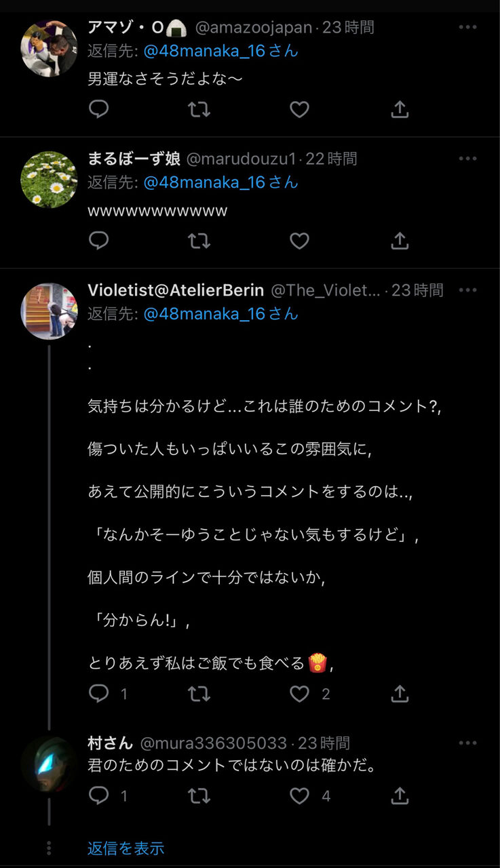Retweet Violetist@AtelierBerin's long comment
This screenshot has width=500, height=868.
199,694
